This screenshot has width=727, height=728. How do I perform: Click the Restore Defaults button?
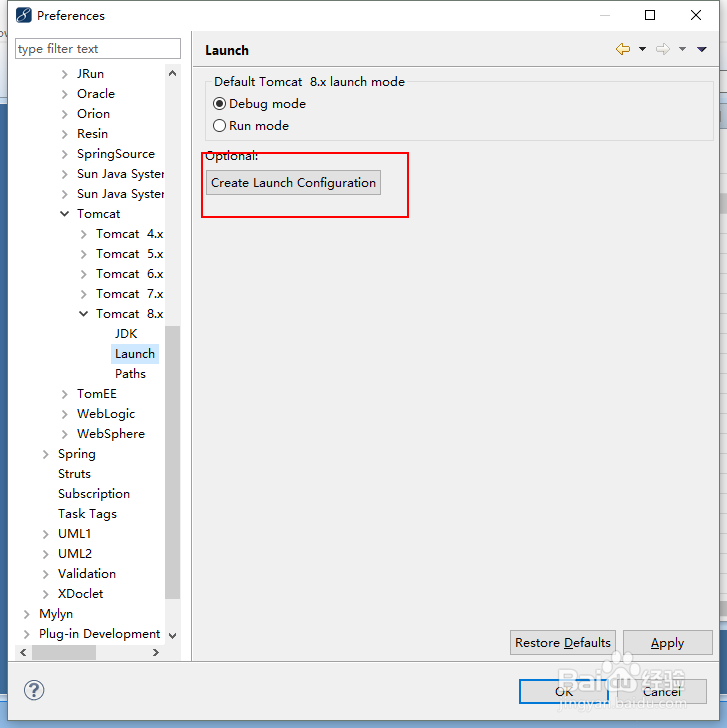tap(563, 643)
